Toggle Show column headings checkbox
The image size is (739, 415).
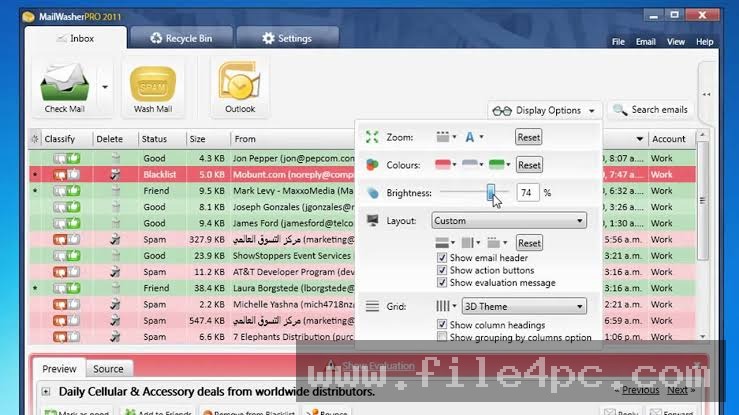pyautogui.click(x=442, y=325)
